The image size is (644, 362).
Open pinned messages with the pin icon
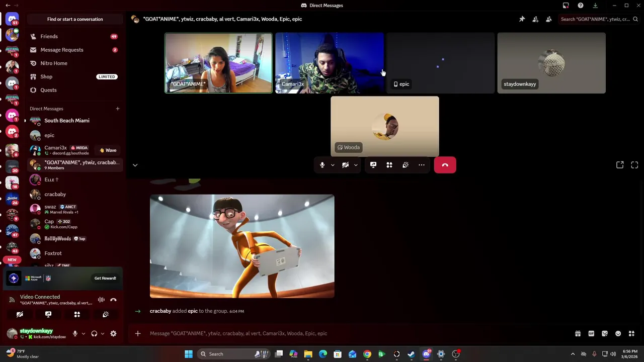click(522, 19)
